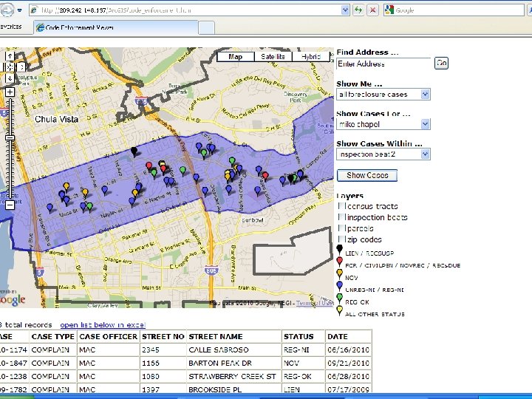Click the Show Cases button
The height and width of the screenshot is (399, 532).
click(x=367, y=175)
